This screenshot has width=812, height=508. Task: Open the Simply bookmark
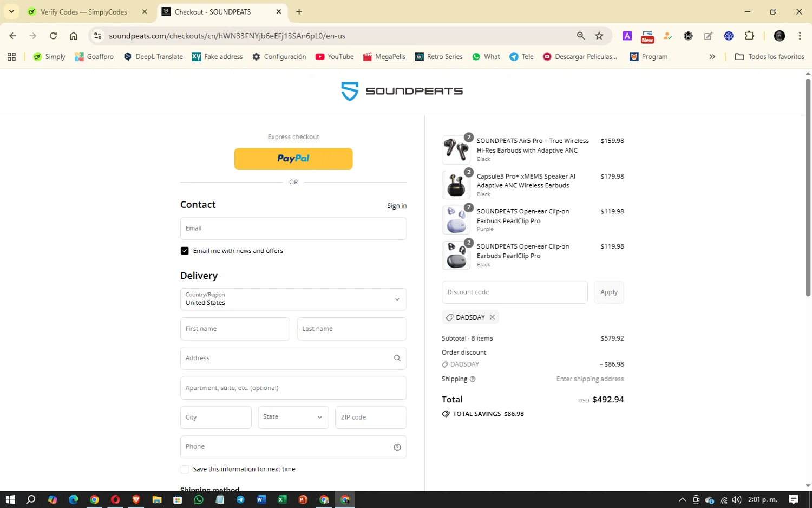tap(49, 56)
